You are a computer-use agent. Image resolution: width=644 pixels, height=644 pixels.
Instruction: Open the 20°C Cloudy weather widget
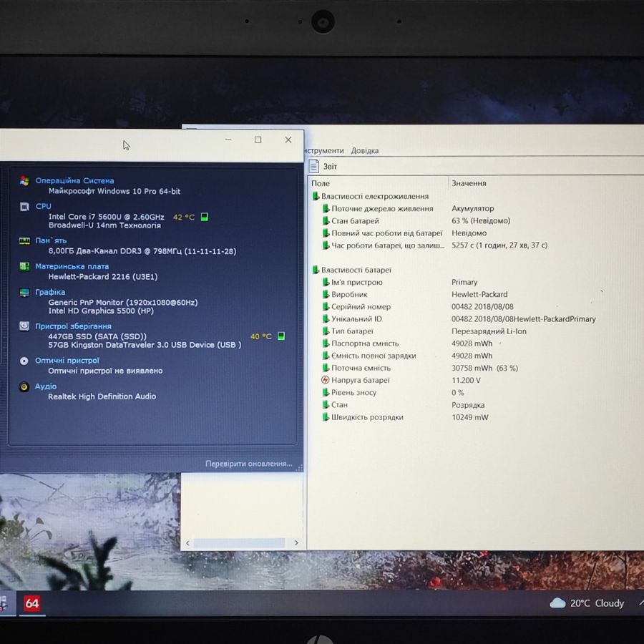pyautogui.click(x=587, y=603)
